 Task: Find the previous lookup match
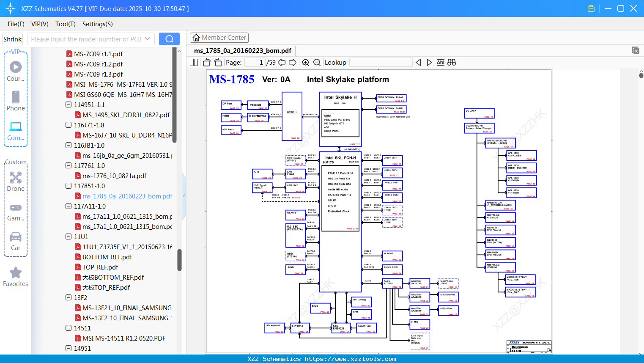pyautogui.click(x=418, y=63)
